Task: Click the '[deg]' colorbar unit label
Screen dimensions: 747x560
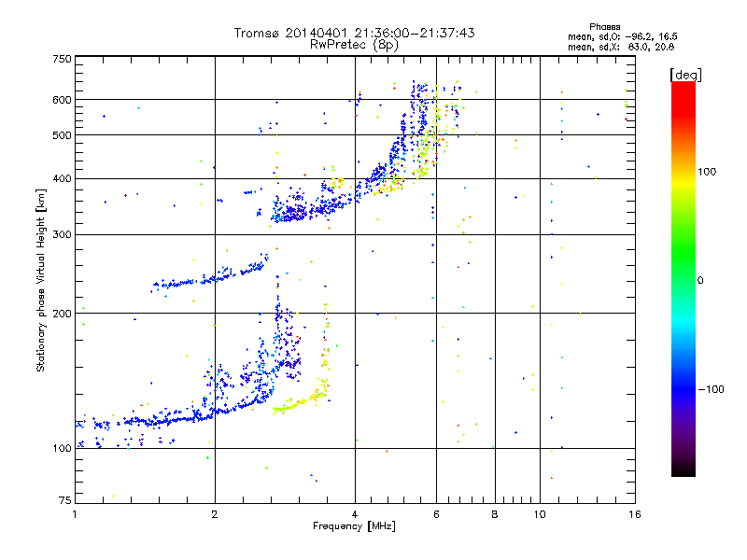Action: [x=685, y=75]
